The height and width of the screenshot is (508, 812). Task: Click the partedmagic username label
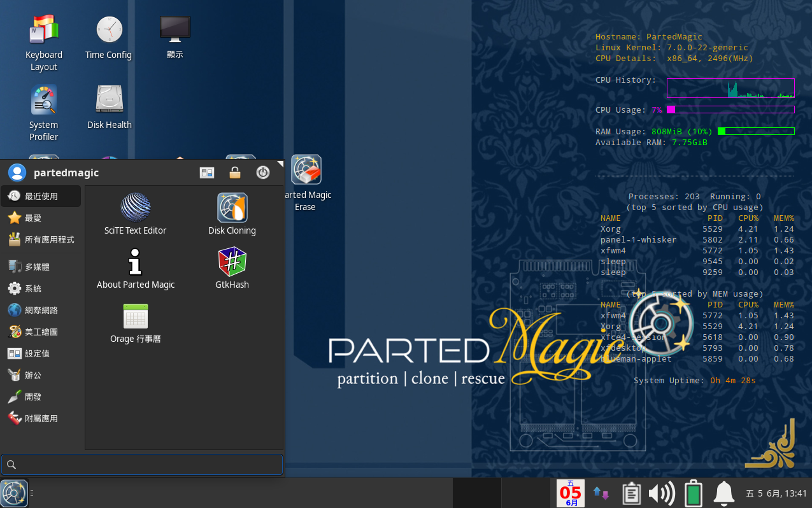pos(66,173)
